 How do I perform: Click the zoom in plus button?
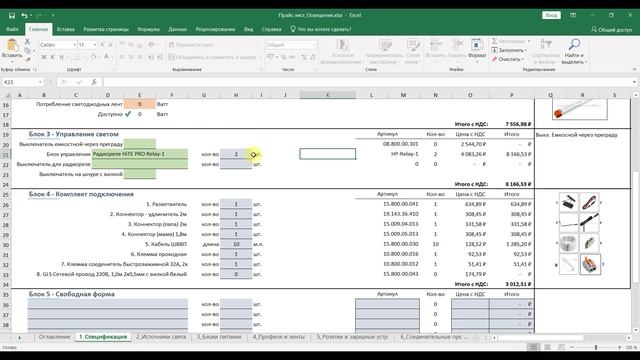pyautogui.click(x=620, y=347)
